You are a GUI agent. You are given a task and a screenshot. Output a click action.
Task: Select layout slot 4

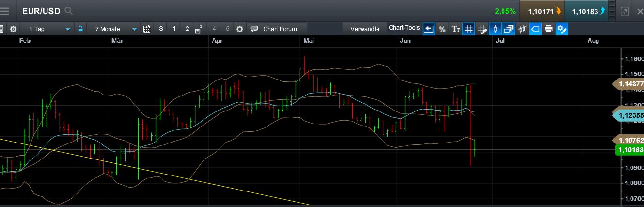click(x=214, y=29)
